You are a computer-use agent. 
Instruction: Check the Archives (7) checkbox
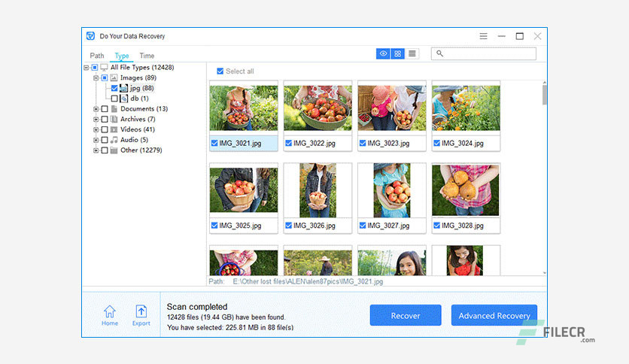click(105, 119)
